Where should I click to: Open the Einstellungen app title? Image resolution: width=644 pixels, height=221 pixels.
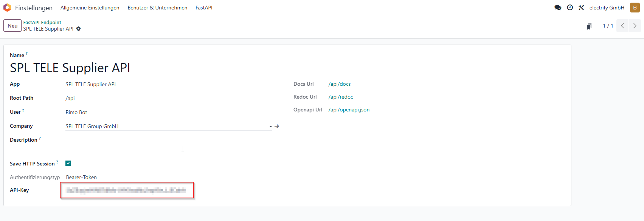point(34,8)
